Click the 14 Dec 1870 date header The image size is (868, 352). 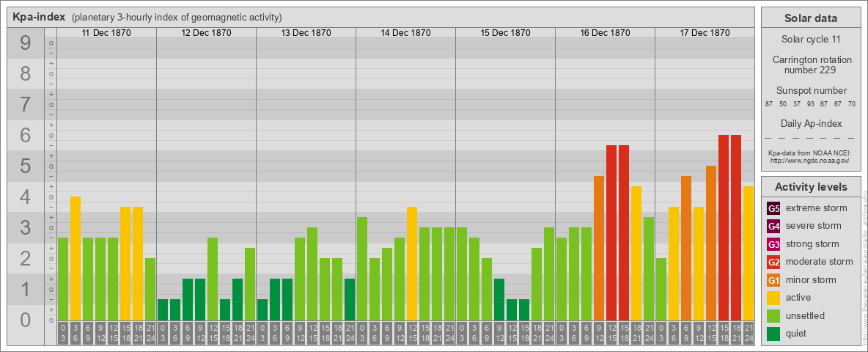(x=405, y=33)
